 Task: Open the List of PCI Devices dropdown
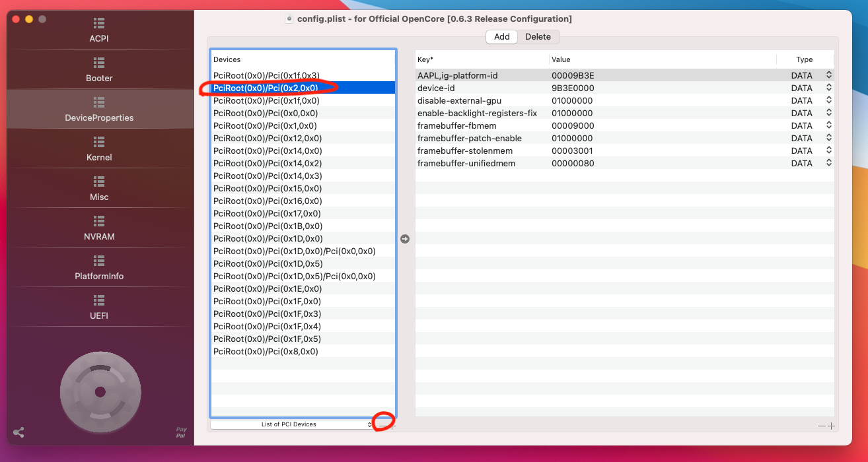291,424
